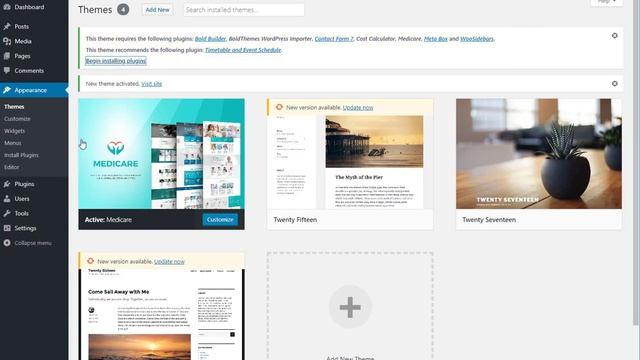Screen dimensions: 640x360
Task: Open the Customize submenu item
Action: [x=17, y=119]
